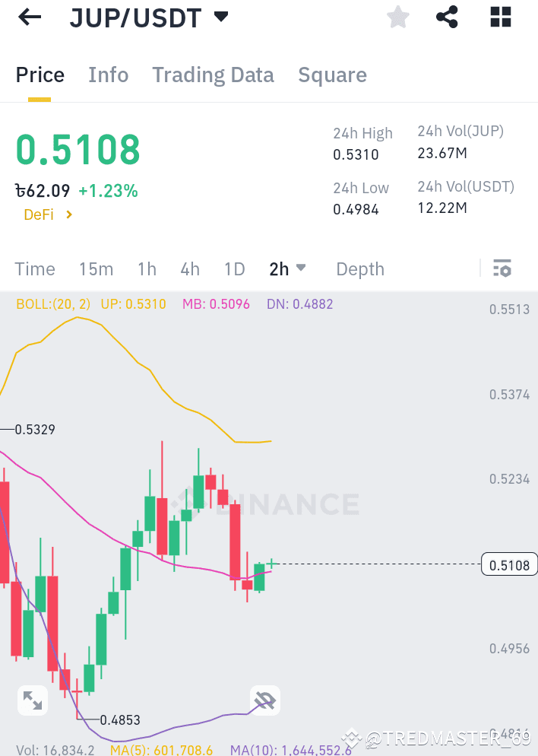Expand chart to fullscreen with corner icon

tap(32, 700)
